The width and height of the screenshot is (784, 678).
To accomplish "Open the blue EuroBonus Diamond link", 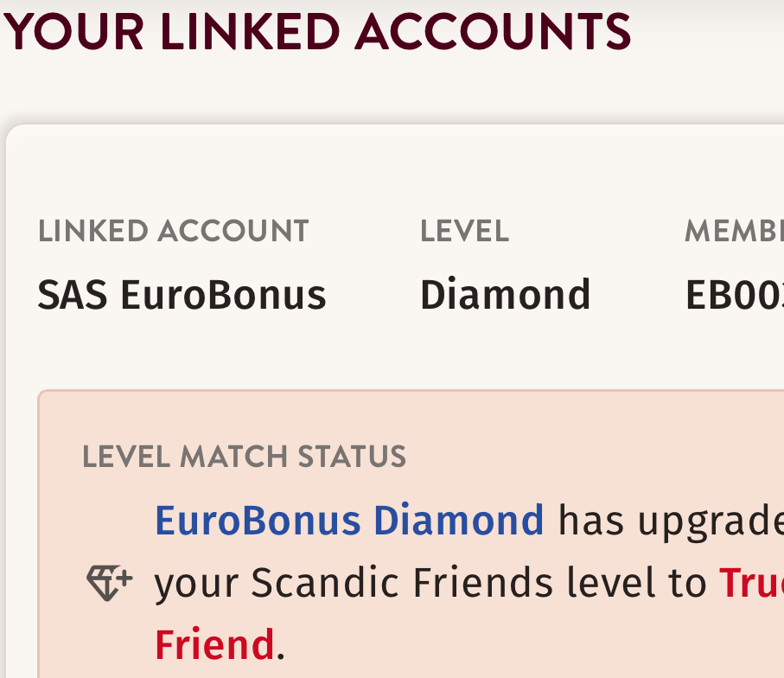I will coord(349,521).
